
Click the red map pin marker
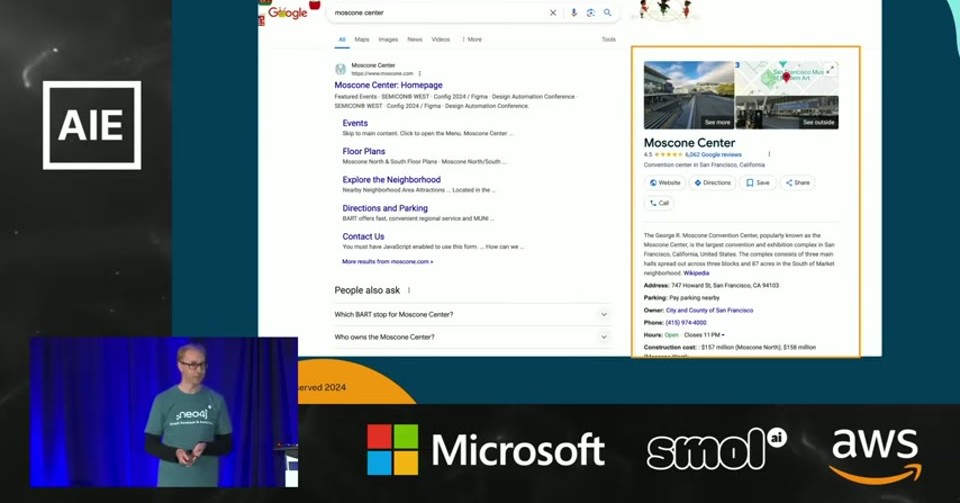787,77
